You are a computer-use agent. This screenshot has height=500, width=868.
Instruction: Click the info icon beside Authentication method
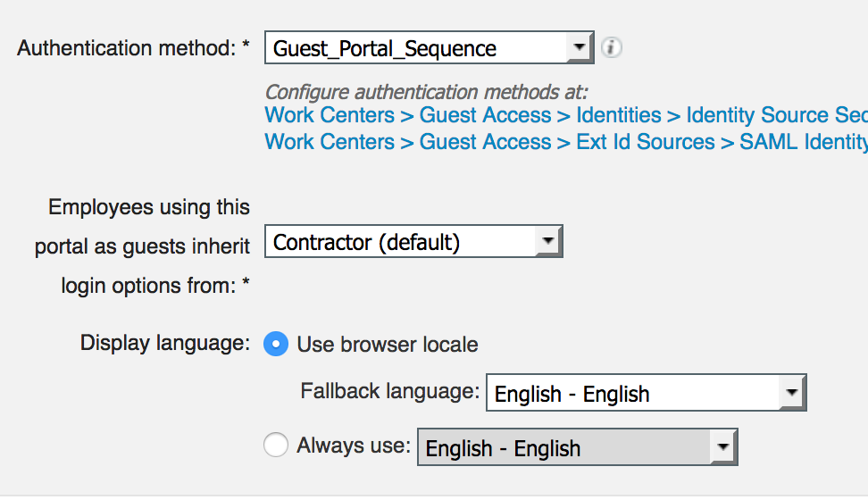click(x=611, y=47)
